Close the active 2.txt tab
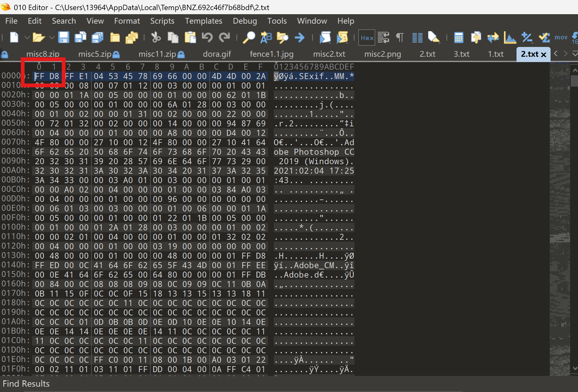The height and width of the screenshot is (392, 578). (544, 55)
